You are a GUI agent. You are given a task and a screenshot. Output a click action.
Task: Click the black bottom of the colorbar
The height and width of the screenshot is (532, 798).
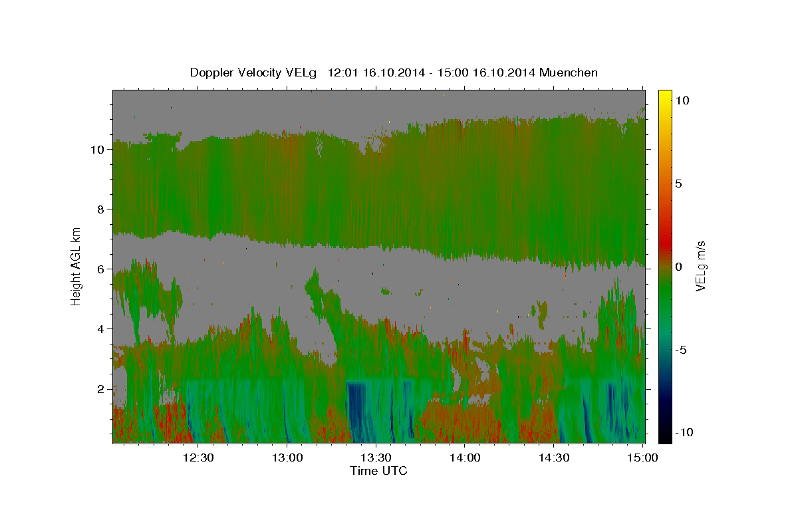coord(664,437)
